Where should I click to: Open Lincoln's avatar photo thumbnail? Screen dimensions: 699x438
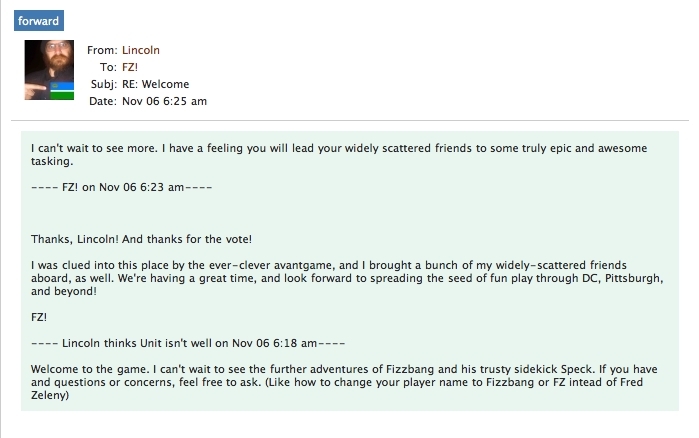tap(51, 73)
